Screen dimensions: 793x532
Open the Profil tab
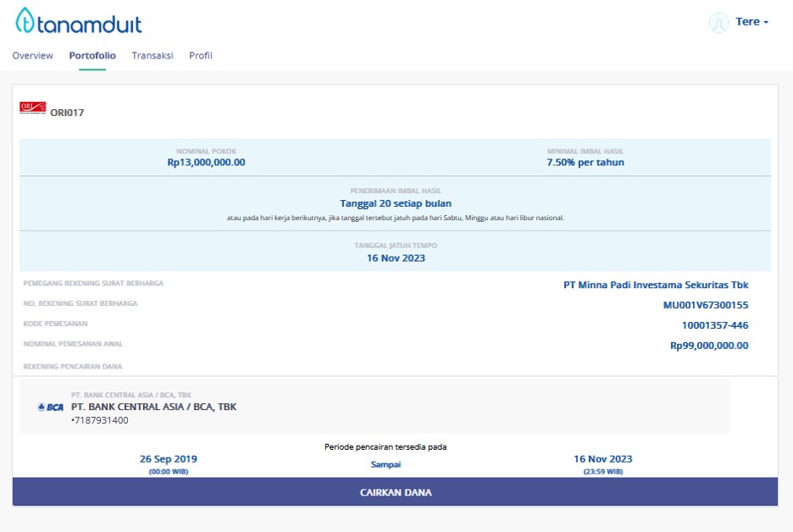click(201, 56)
